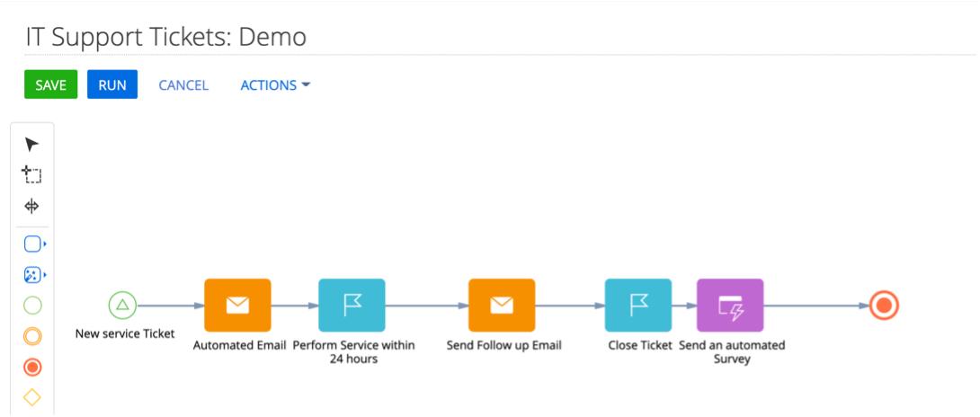Activate the dashed marquee selection tool

tap(32, 175)
